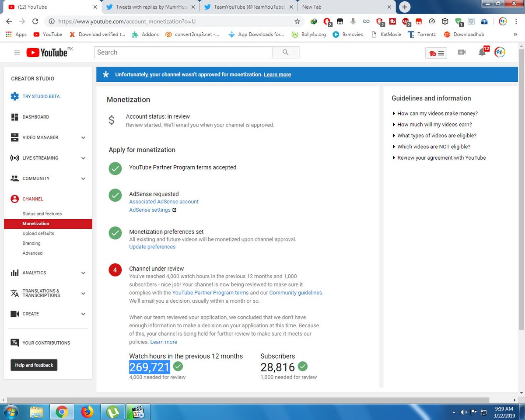Image resolution: width=525 pixels, height=420 pixels.
Task: Open Firefox from the taskbar
Action: [x=87, y=412]
